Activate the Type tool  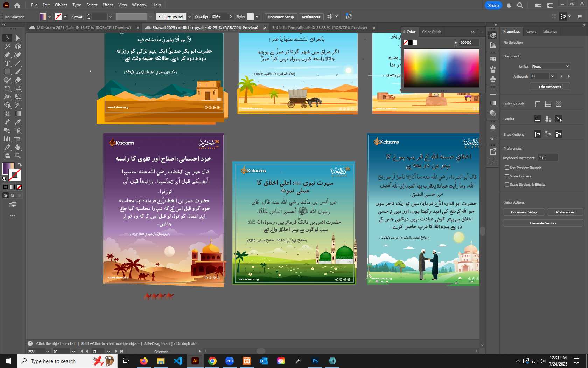[x=7, y=63]
